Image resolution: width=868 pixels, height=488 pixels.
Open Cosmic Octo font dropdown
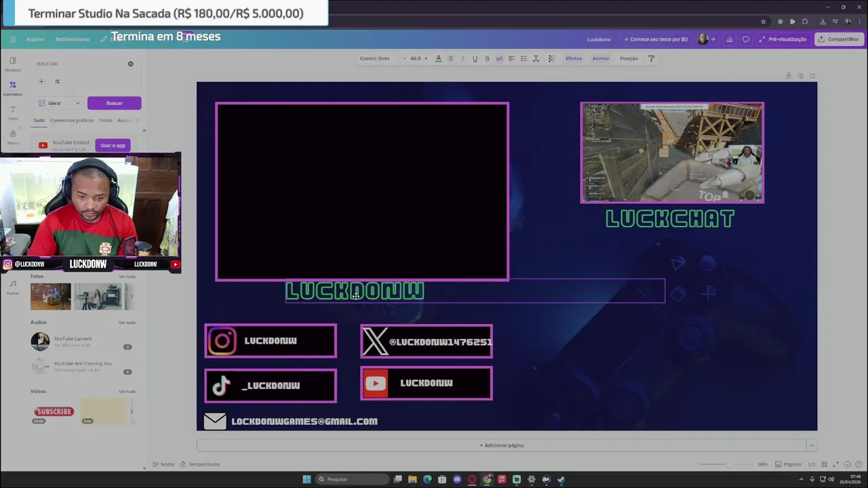[375, 58]
